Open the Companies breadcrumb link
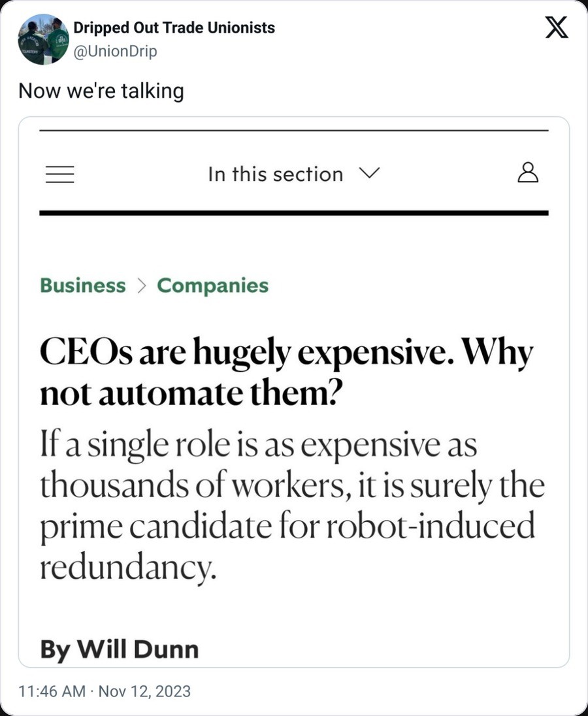This screenshot has height=716, width=588. 213,286
